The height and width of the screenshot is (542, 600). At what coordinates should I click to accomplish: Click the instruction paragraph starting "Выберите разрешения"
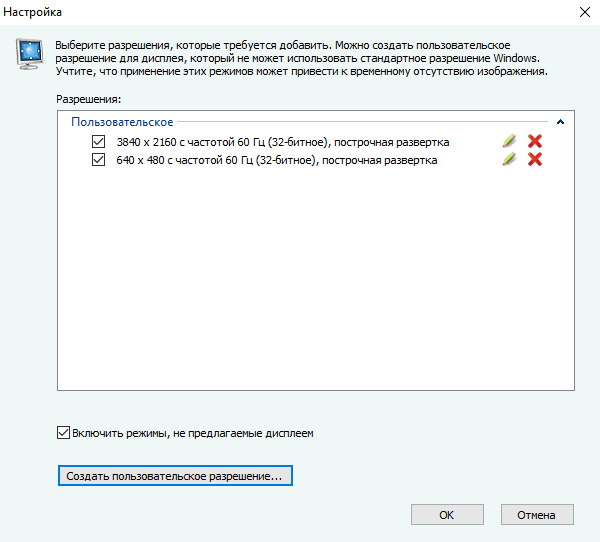point(300,59)
